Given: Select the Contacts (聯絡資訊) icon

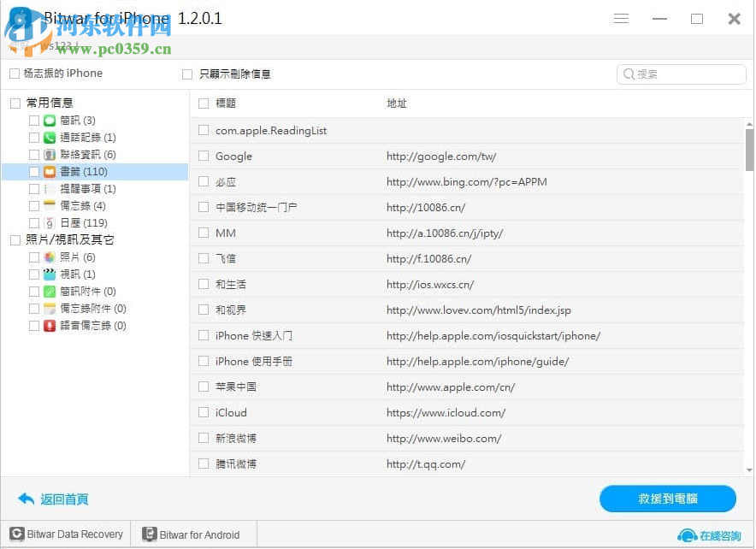Looking at the screenshot, I should (49, 154).
